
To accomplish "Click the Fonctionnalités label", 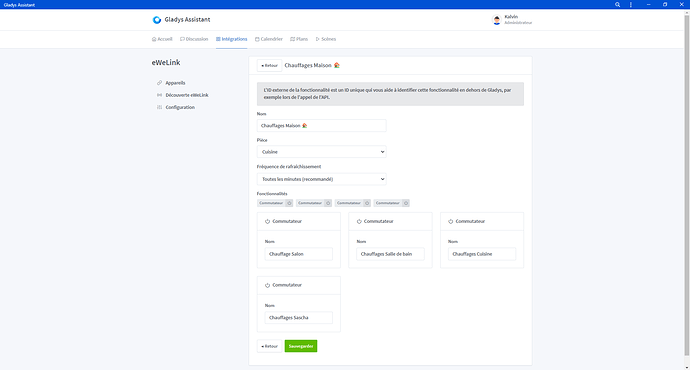I will coord(272,194).
